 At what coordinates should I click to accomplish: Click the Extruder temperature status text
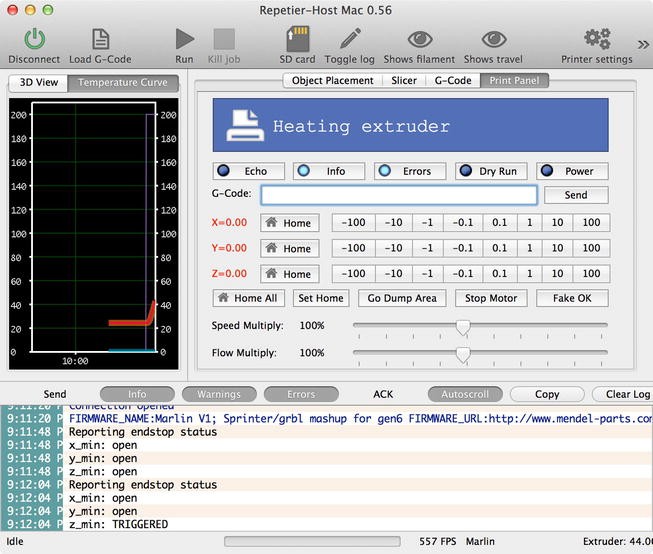[x=618, y=542]
